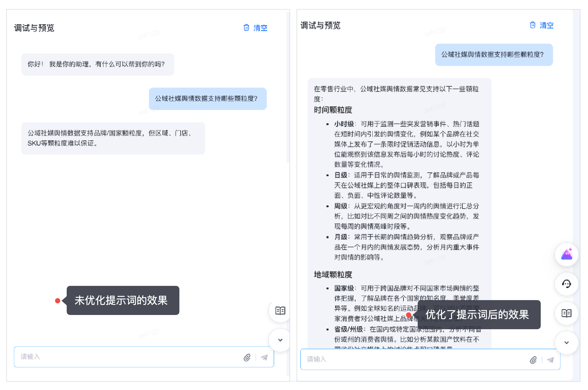Collapse floating buttons with left panel chevron
Viewport: 588px width, 390px height.
point(280,340)
